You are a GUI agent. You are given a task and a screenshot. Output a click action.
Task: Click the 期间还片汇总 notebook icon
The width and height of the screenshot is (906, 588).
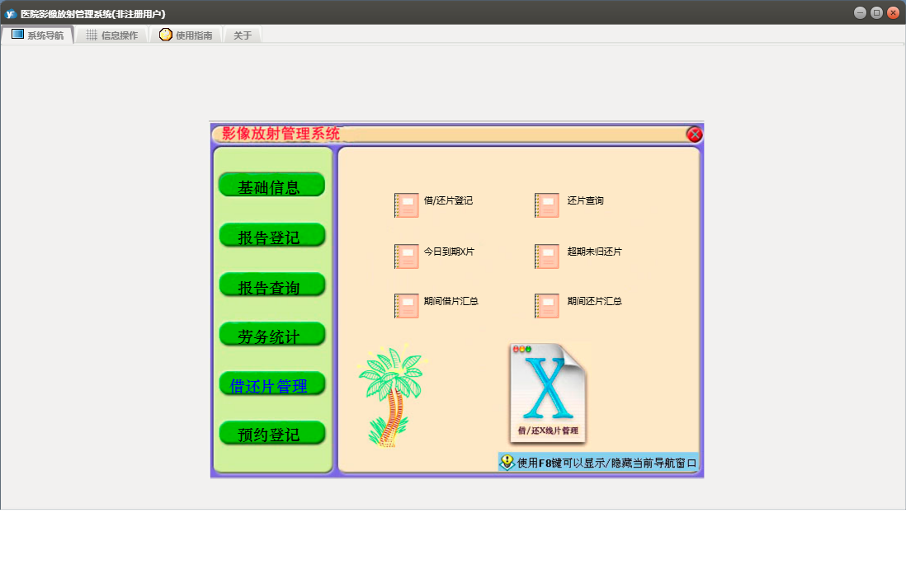546,305
